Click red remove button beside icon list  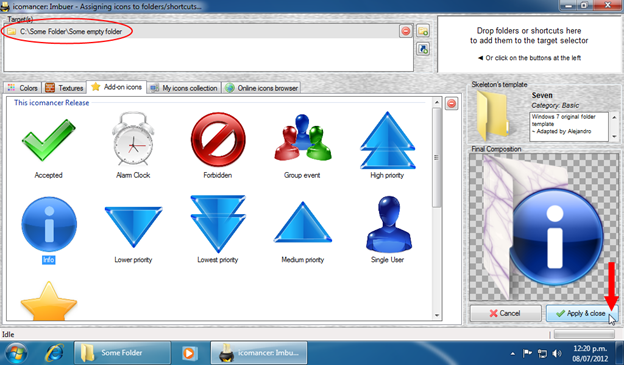[x=451, y=103]
